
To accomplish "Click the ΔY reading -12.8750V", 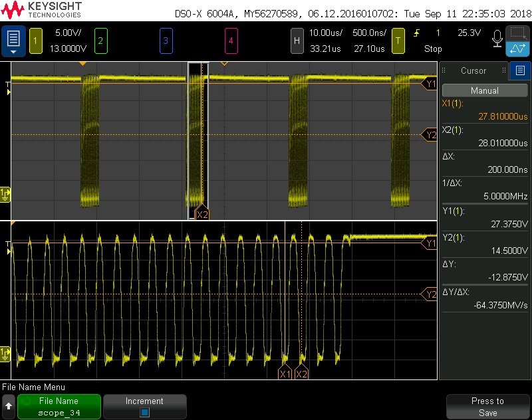I will coord(508,277).
